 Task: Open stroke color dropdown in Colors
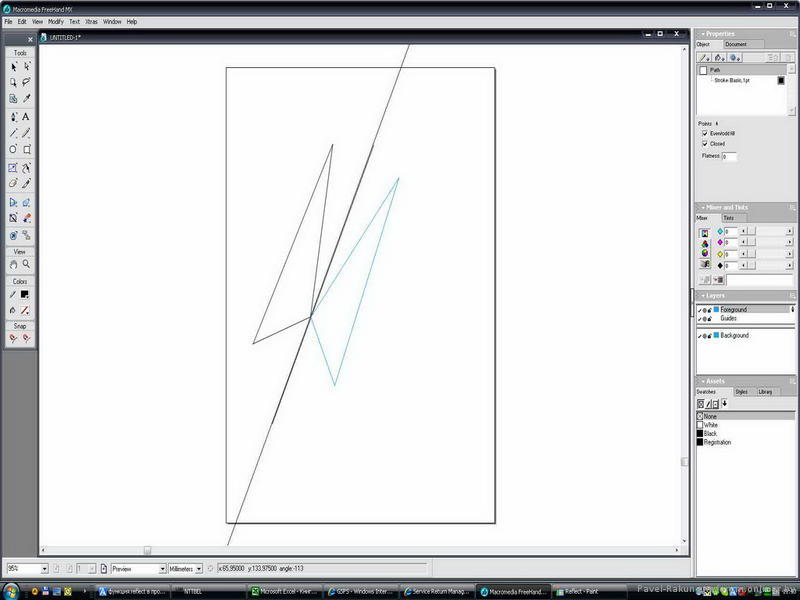[x=24, y=295]
